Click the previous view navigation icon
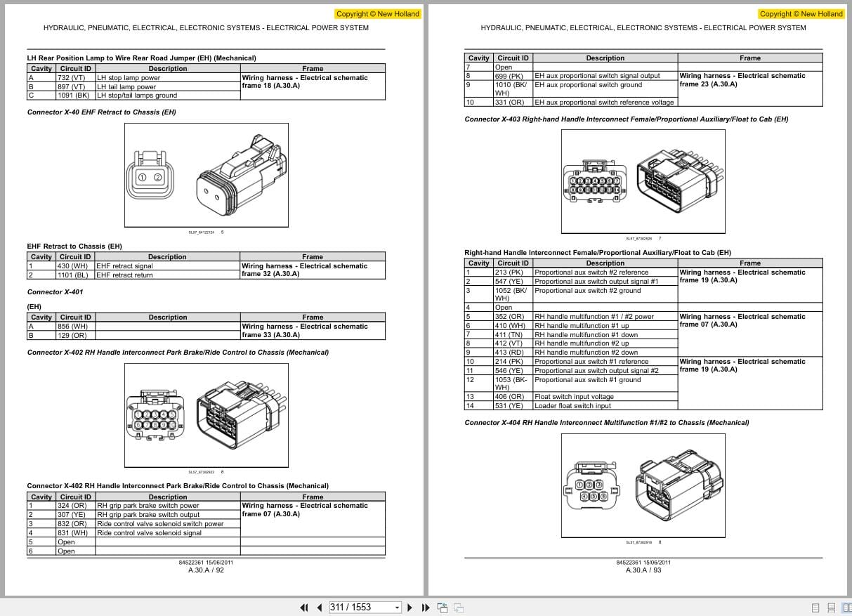852x616 pixels. pos(443,608)
